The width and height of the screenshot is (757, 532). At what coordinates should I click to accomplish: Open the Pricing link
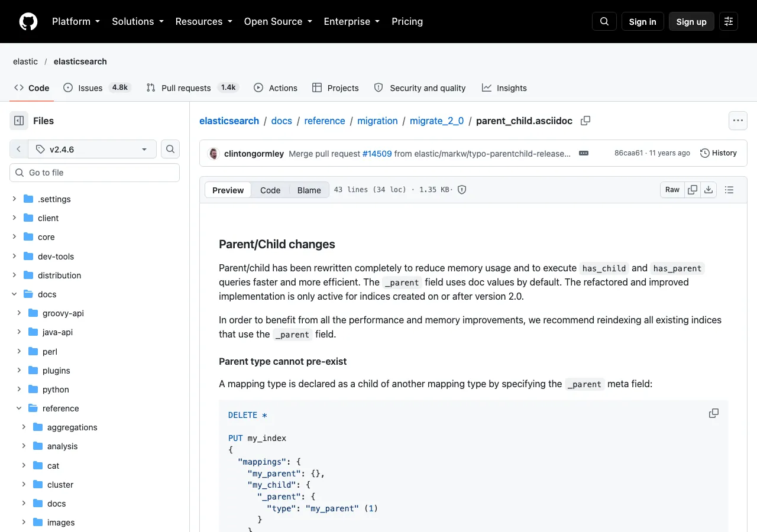coord(407,21)
